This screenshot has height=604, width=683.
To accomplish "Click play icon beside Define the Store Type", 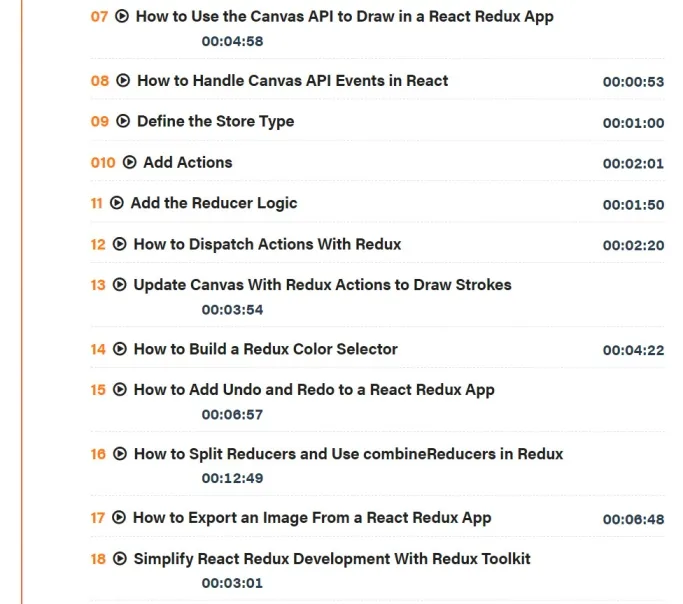I will tap(123, 121).
